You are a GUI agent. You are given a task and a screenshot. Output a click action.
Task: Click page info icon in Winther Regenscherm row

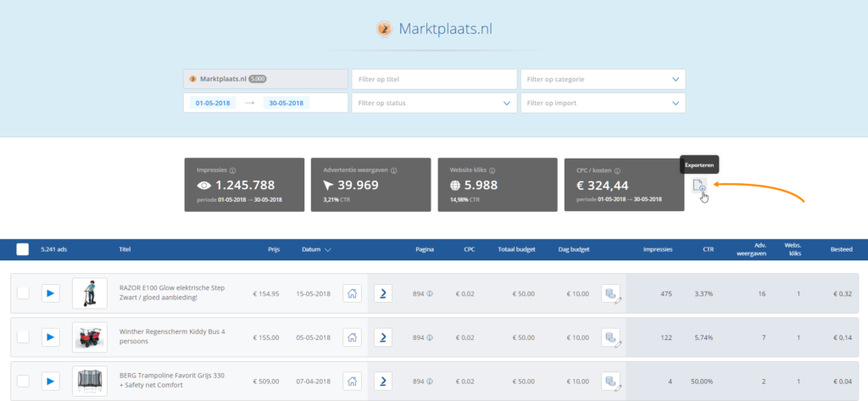click(430, 337)
